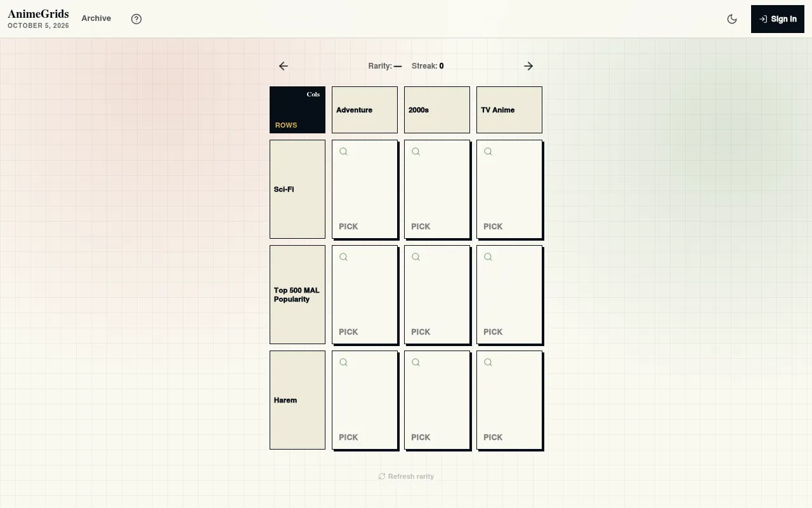The height and width of the screenshot is (508, 812).
Task: Open the Archive page
Action: point(96,18)
